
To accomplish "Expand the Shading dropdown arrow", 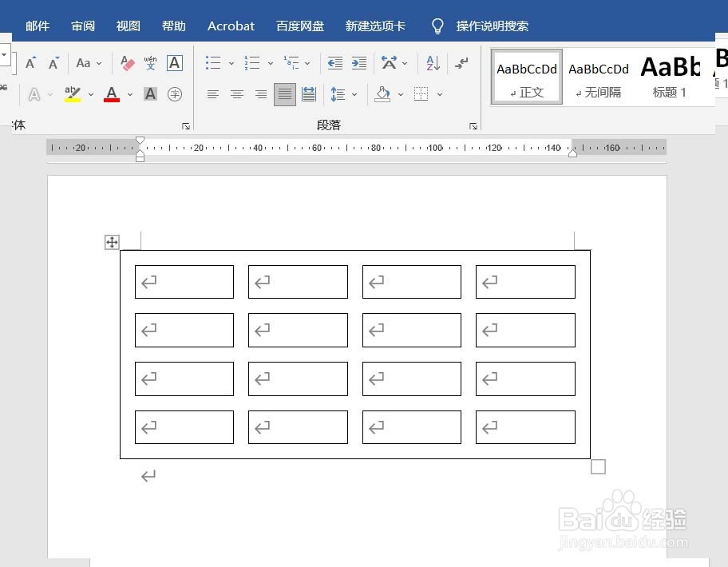I will pyautogui.click(x=400, y=95).
